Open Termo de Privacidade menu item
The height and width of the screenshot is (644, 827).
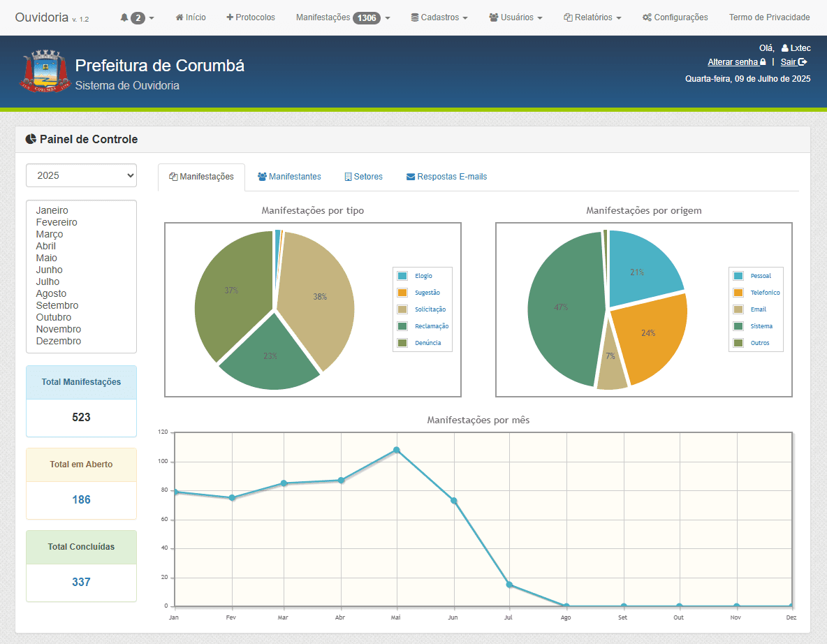click(x=769, y=17)
